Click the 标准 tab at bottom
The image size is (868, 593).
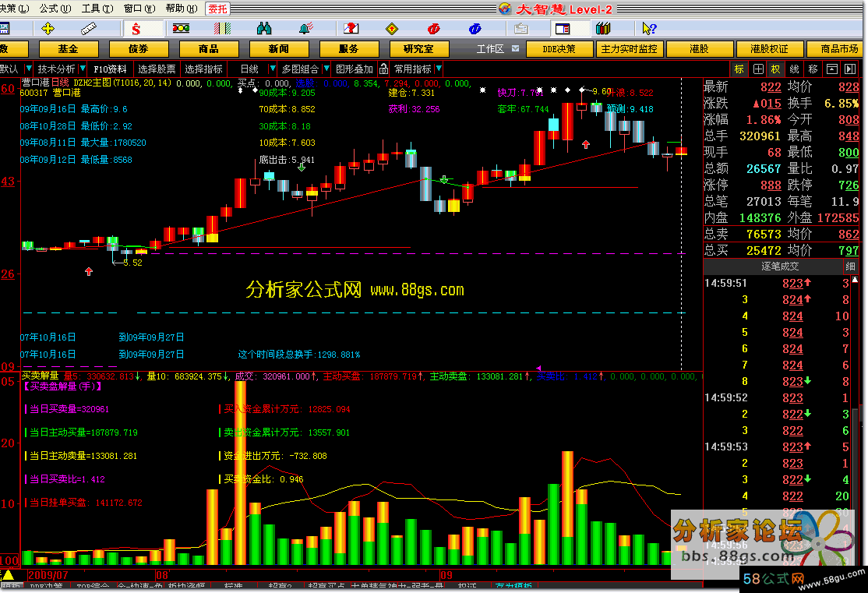click(234, 586)
